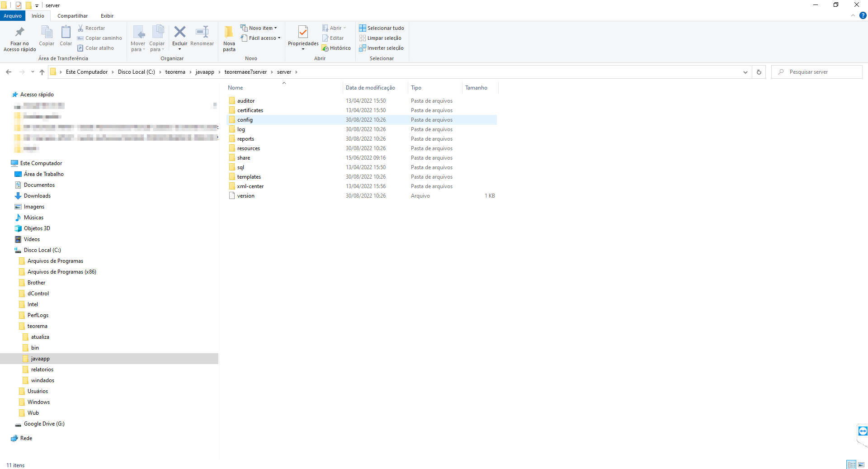This screenshot has width=868, height=469.
Task: Select javaapp in navigation tree
Action: pos(40,359)
